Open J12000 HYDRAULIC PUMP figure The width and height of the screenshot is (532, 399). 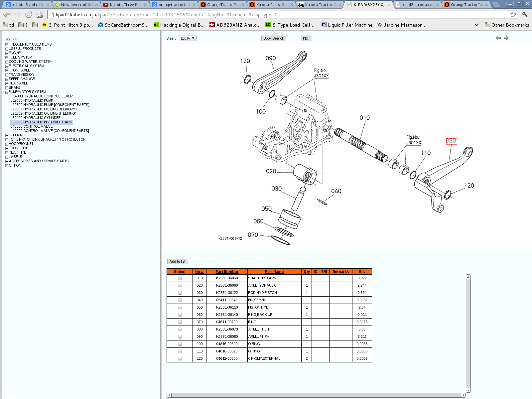pyautogui.click(x=32, y=100)
